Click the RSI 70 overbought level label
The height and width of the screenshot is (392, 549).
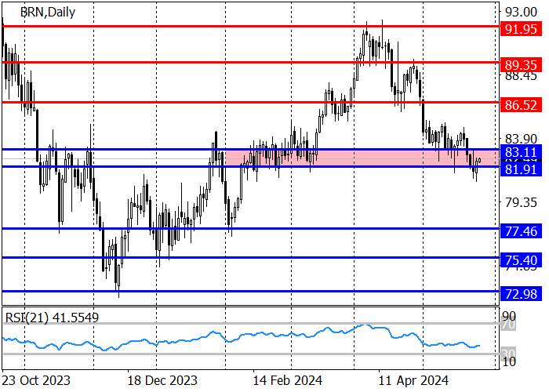[509, 325]
